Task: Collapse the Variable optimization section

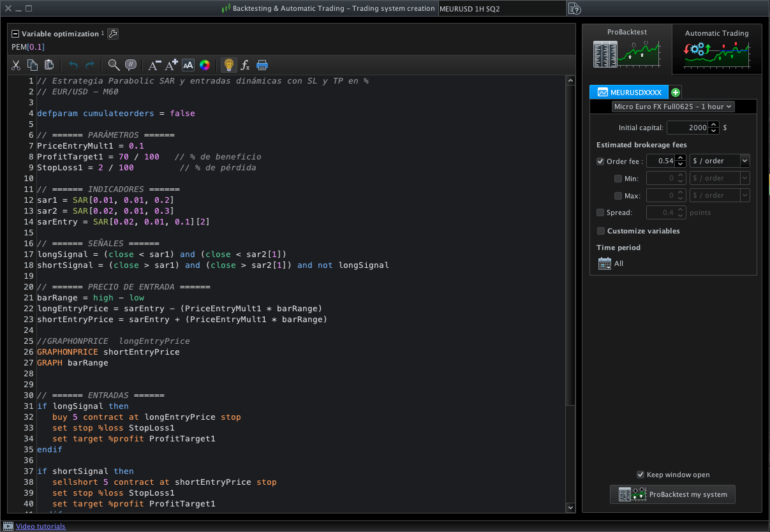Action: coord(15,34)
